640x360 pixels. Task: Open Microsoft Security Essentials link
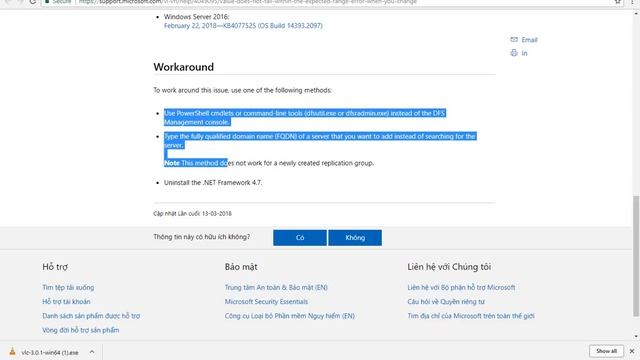[x=267, y=302]
